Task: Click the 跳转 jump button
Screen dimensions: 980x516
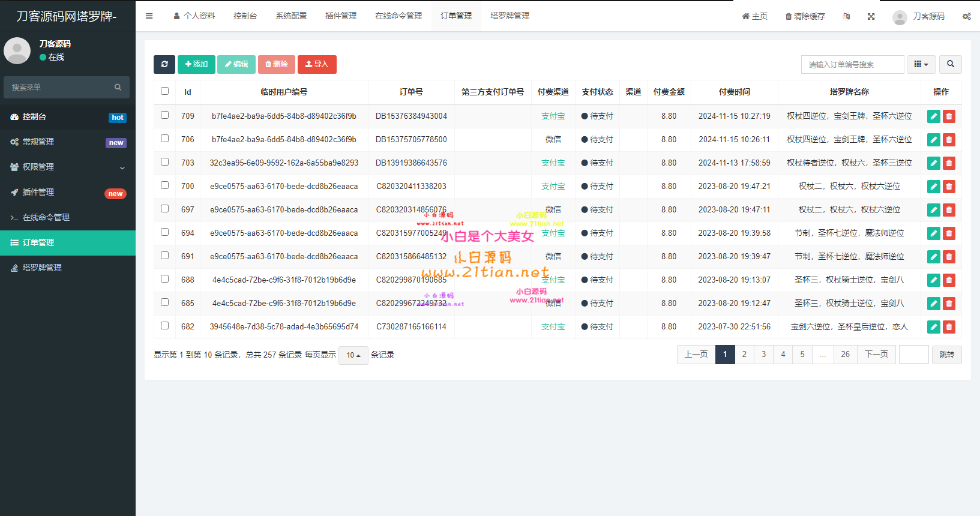Action: 947,355
